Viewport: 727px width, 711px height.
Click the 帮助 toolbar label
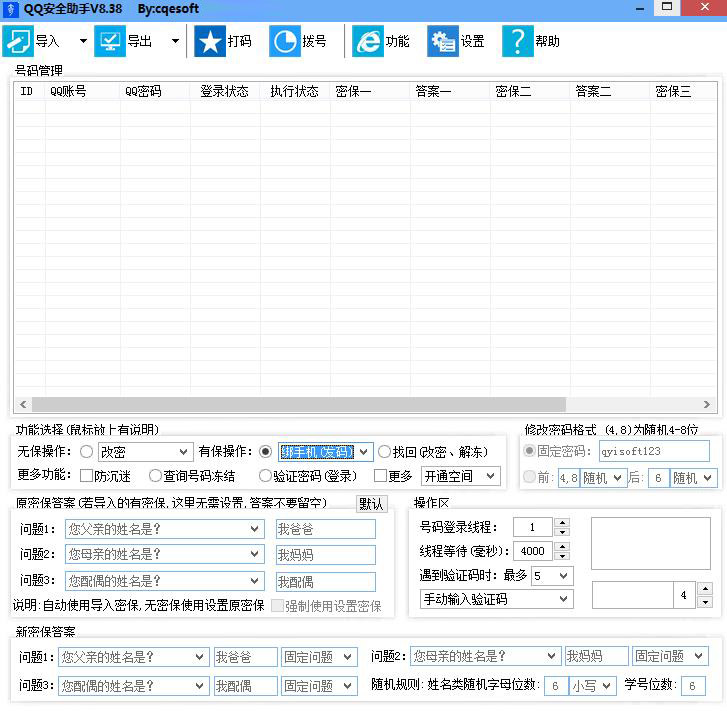548,41
